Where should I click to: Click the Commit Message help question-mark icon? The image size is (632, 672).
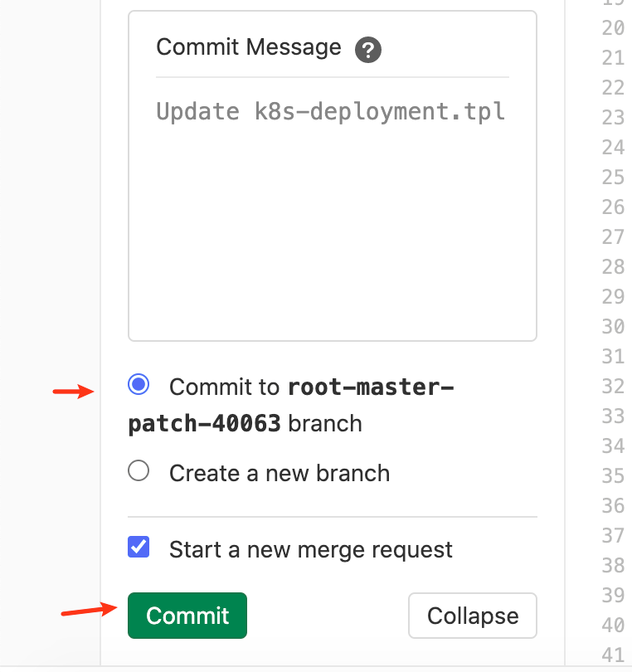point(368,50)
